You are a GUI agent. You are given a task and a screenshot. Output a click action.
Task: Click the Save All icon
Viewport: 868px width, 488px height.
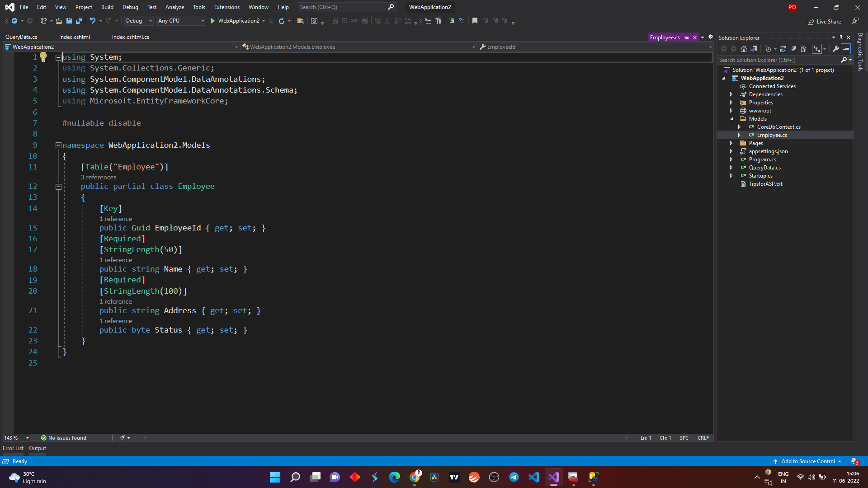(x=79, y=21)
